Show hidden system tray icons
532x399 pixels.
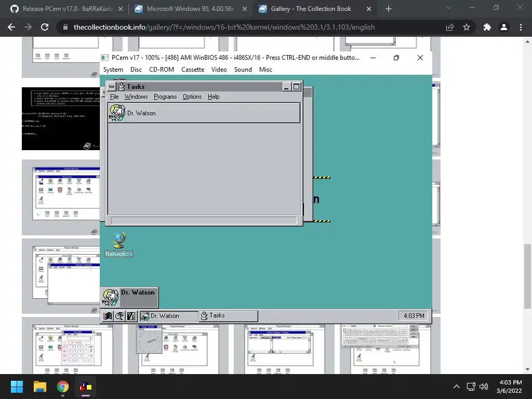point(457,387)
